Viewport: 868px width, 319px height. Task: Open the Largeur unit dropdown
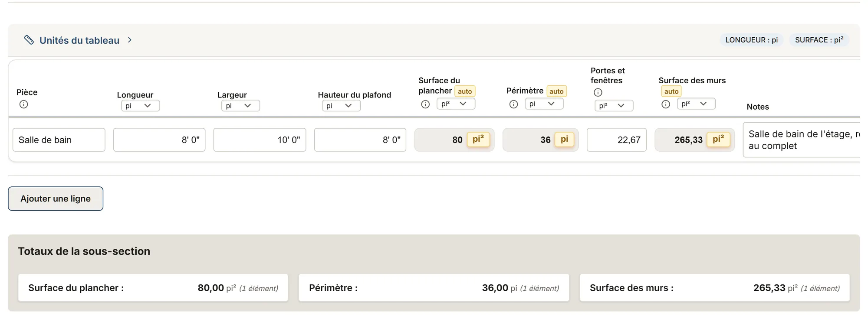[x=240, y=106]
